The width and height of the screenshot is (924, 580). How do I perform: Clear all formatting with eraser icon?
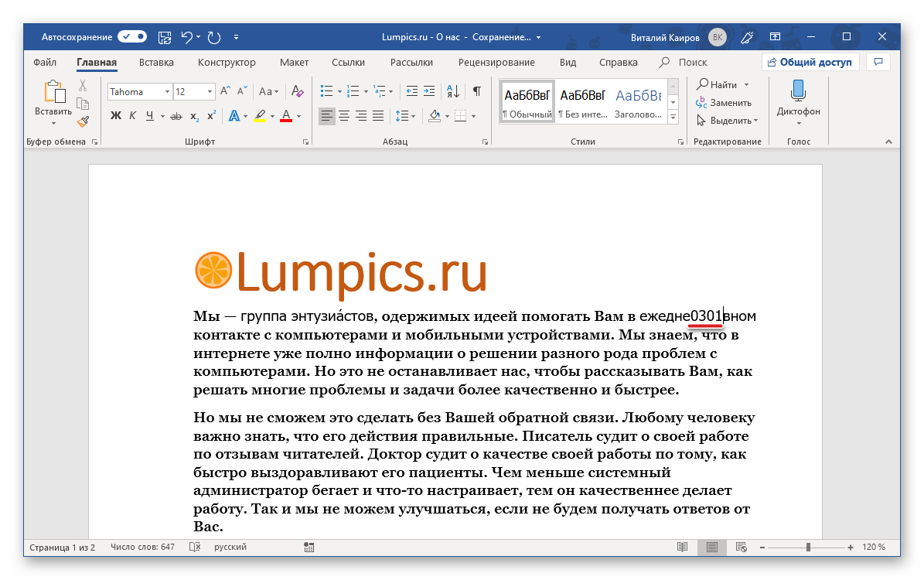tap(298, 91)
